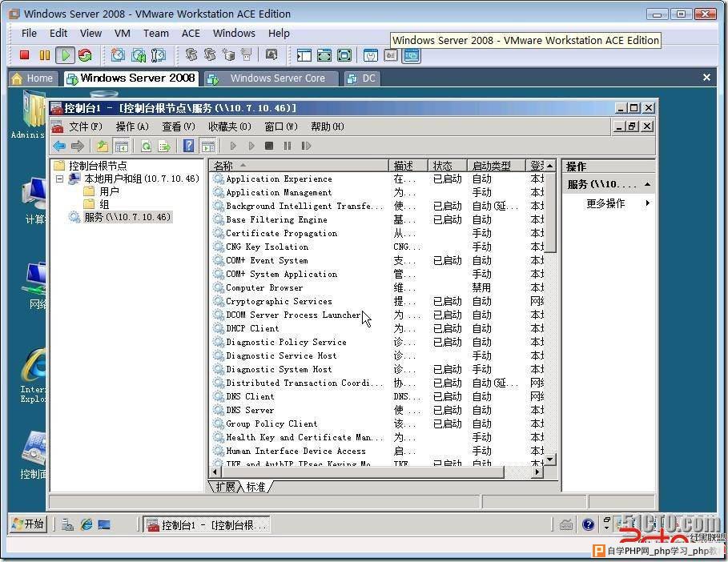Collapse the 服务 actions section arrow
This screenshot has height=562, width=728.
pos(648,185)
